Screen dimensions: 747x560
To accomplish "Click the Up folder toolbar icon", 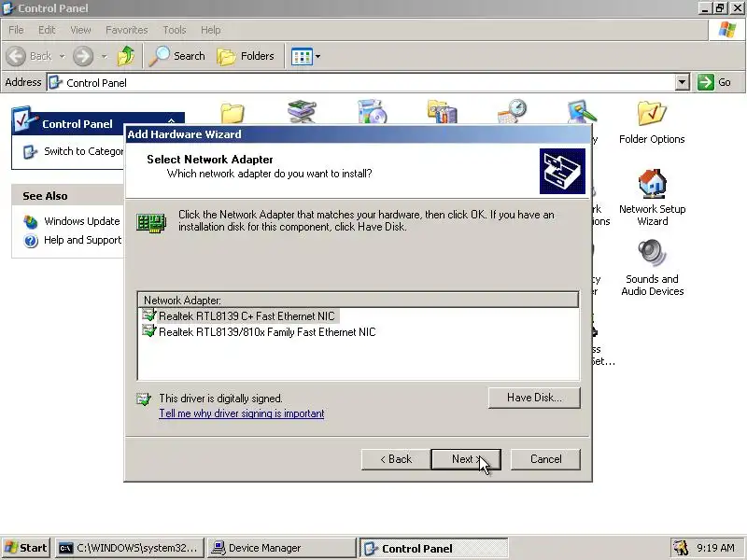I will click(x=126, y=56).
